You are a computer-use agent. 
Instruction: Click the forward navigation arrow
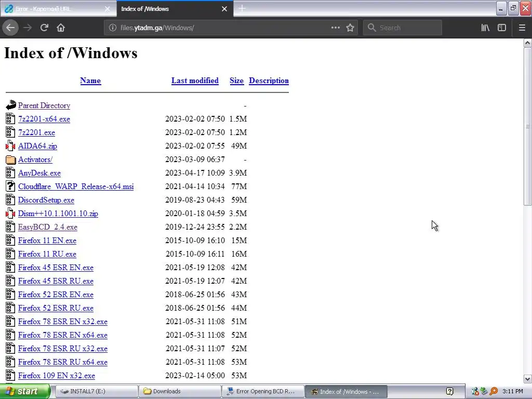28,28
